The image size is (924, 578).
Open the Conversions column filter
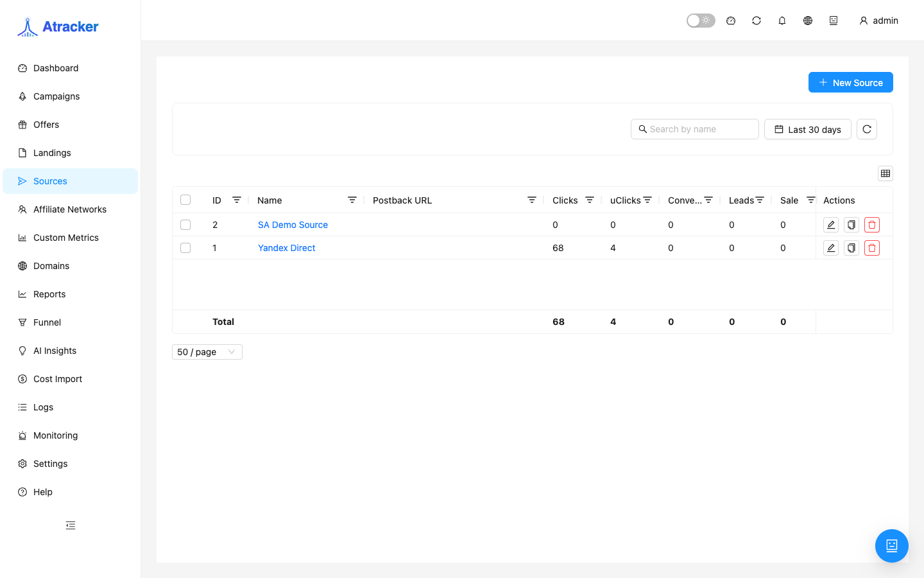tap(708, 200)
